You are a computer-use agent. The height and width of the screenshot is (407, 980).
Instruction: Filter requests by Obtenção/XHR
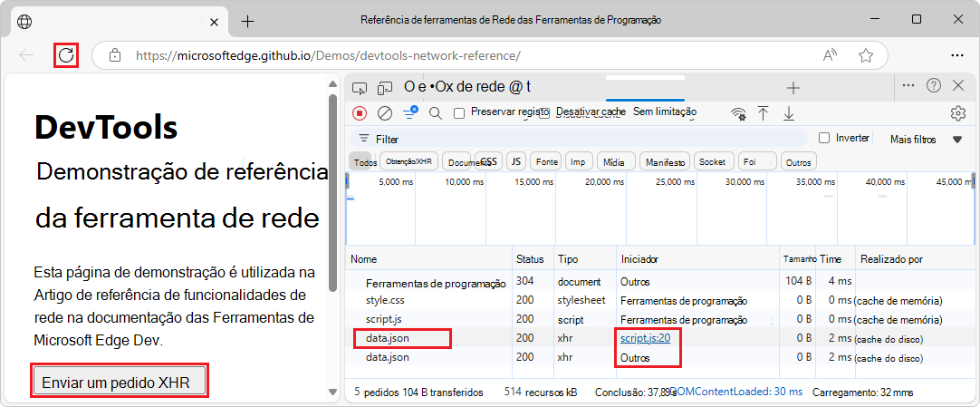coord(409,161)
